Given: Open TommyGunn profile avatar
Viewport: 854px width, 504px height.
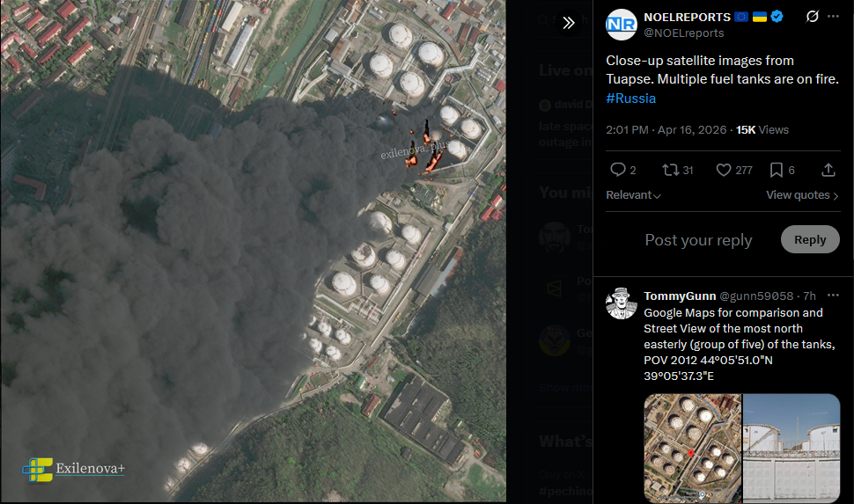Looking at the screenshot, I should [x=622, y=303].
